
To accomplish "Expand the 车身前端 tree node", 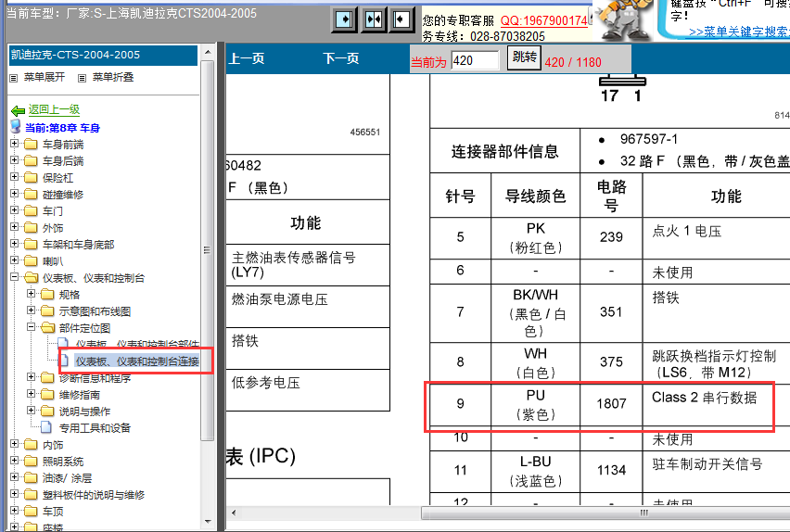I will point(15,144).
